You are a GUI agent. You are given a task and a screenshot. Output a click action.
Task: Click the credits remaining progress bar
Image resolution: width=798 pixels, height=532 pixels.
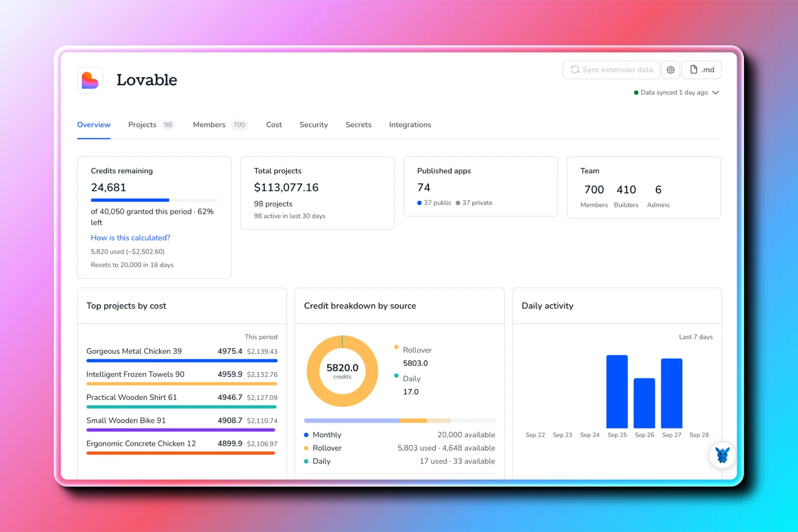[154, 200]
